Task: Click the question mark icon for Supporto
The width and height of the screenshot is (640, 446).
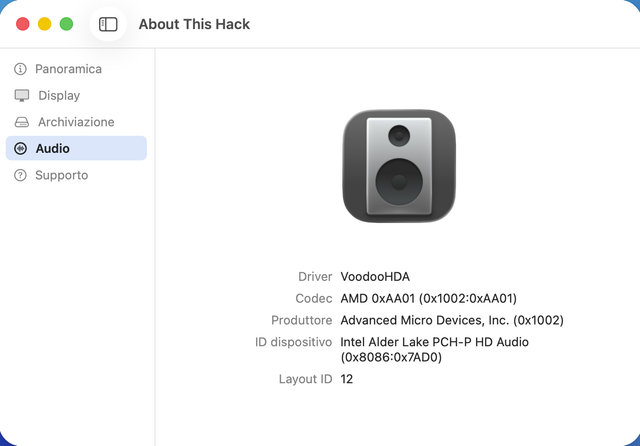Action: [x=20, y=175]
